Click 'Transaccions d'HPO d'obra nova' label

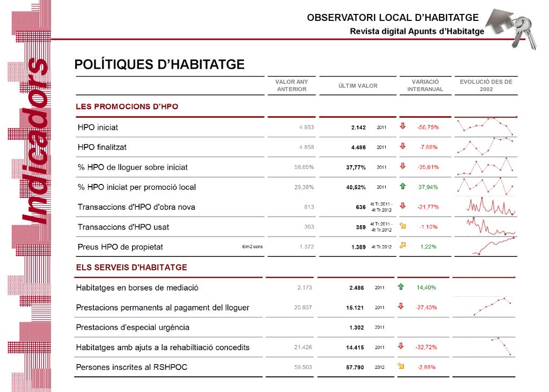(x=136, y=207)
